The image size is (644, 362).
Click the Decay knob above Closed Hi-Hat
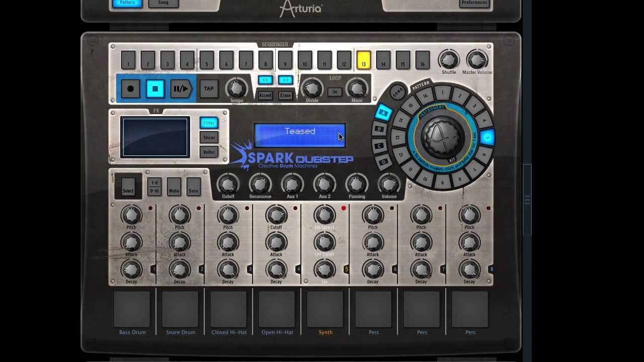[228, 269]
